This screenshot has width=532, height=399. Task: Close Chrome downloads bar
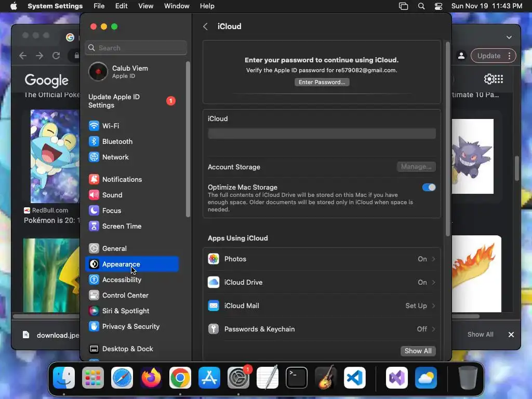coord(511,335)
